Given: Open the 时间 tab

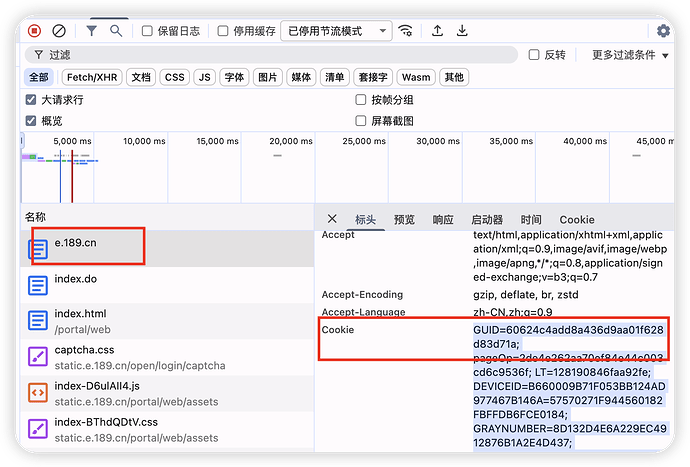Looking at the screenshot, I should point(531,220).
